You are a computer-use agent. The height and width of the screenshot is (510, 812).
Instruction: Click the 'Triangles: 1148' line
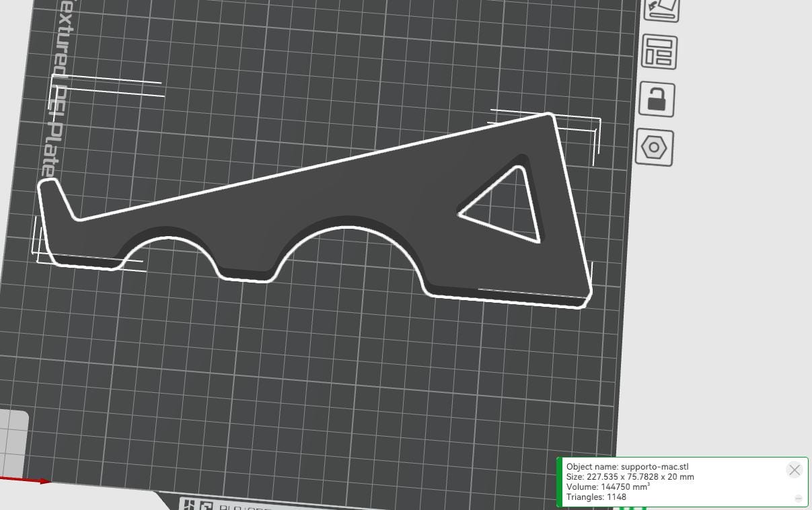(596, 497)
